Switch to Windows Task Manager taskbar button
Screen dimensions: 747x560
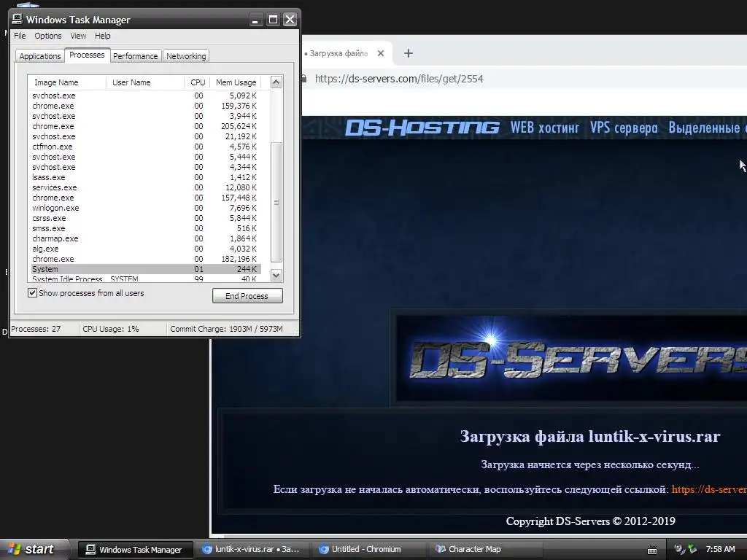[x=135, y=550]
